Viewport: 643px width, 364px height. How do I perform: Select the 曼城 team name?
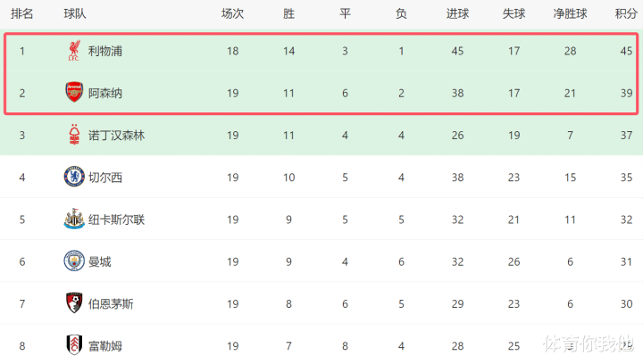(100, 262)
